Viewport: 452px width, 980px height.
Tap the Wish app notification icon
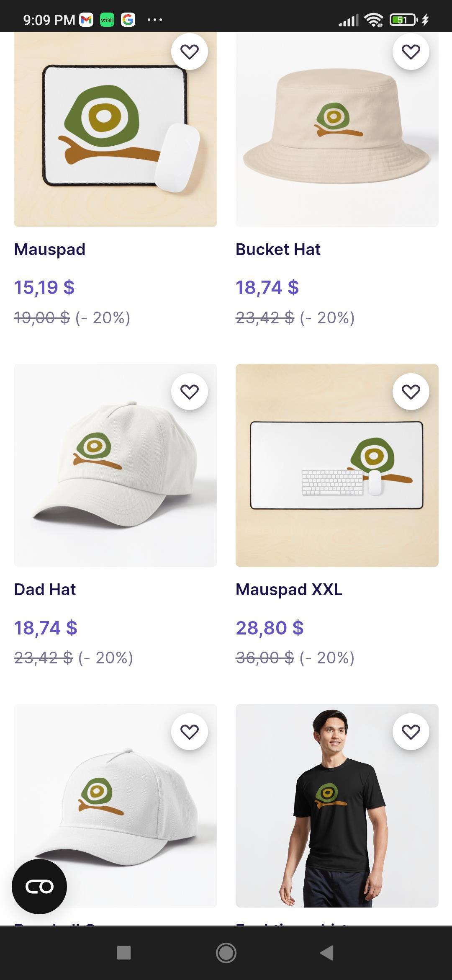(x=107, y=20)
